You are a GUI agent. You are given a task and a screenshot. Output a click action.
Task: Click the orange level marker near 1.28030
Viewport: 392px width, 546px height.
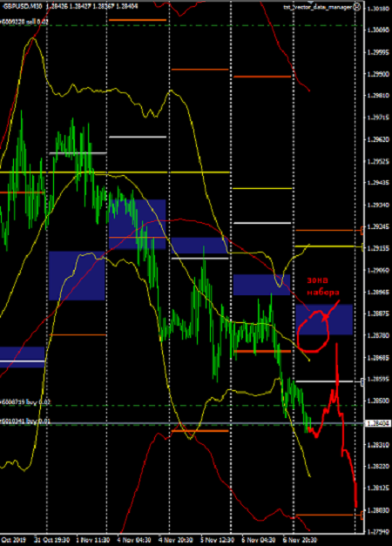point(362,515)
